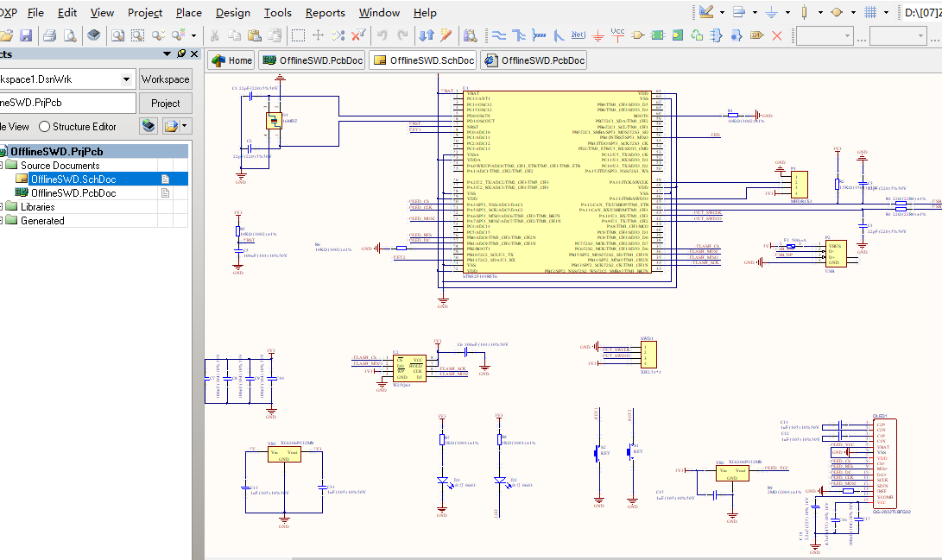Screen dimensions: 942x560
Task: Open the Project menu
Action: pyautogui.click(x=145, y=13)
